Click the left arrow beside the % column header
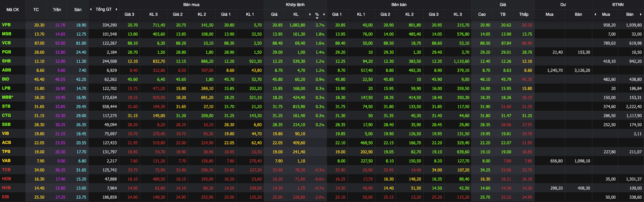The height and width of the screenshot is (202, 644). pos(310,14)
